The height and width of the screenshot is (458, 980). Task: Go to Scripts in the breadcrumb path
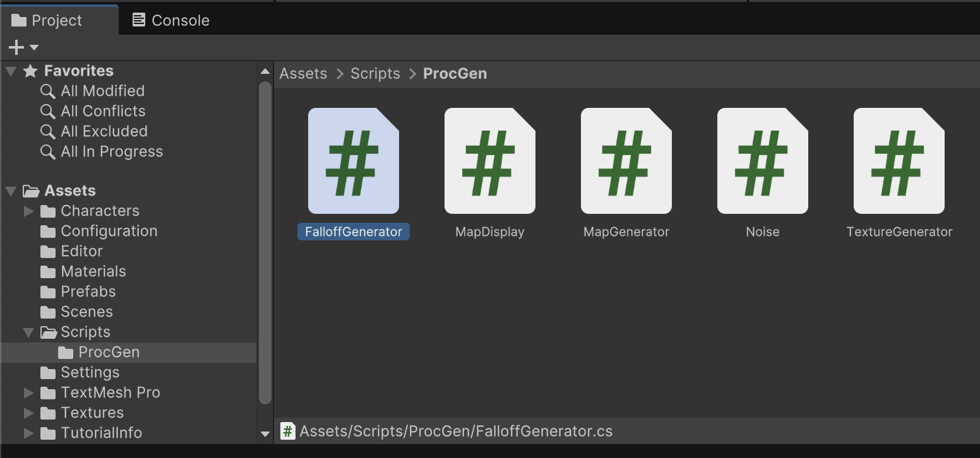[375, 74]
